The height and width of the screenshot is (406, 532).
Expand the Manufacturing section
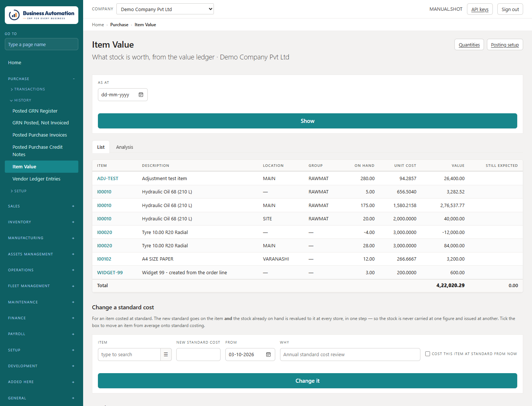pos(41,238)
